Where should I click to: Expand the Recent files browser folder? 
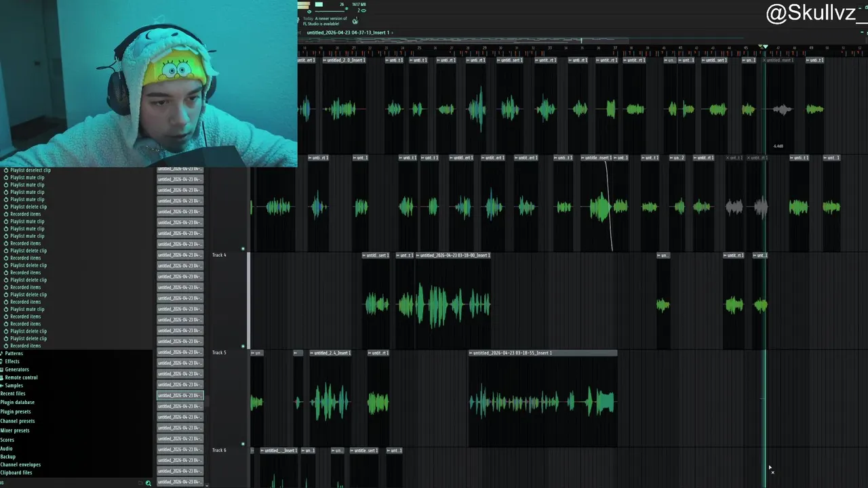[13, 393]
